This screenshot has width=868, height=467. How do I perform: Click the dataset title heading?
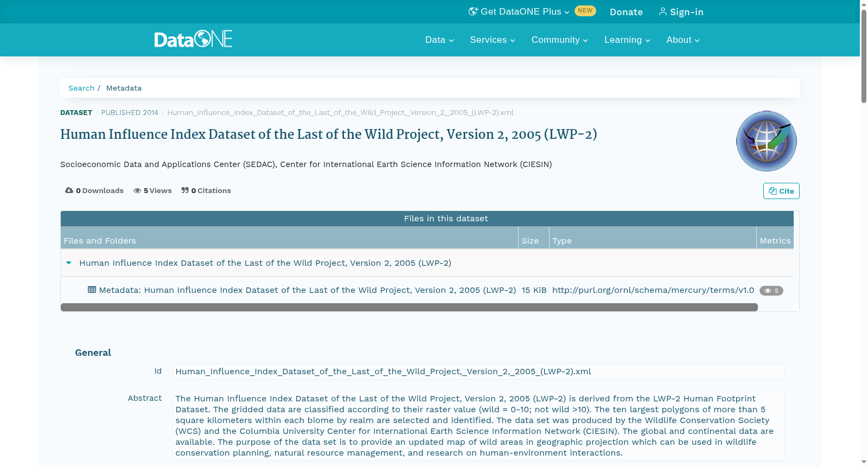point(329,135)
